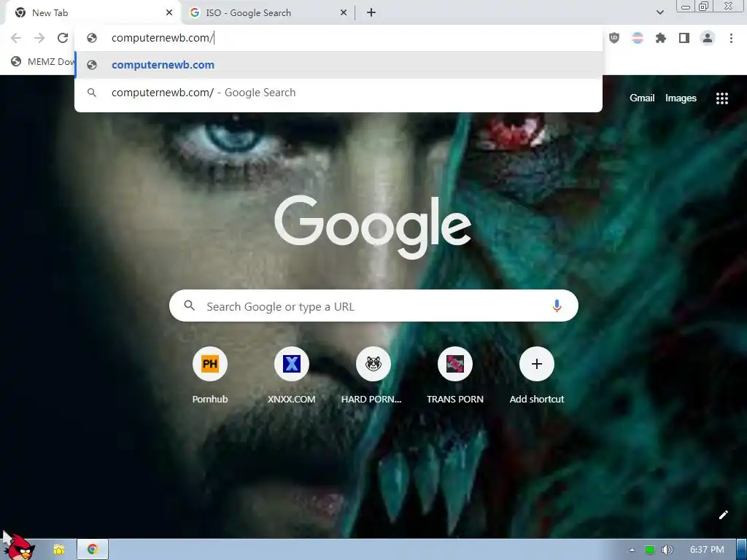Focus the Search Google or type a URL box

(373, 306)
